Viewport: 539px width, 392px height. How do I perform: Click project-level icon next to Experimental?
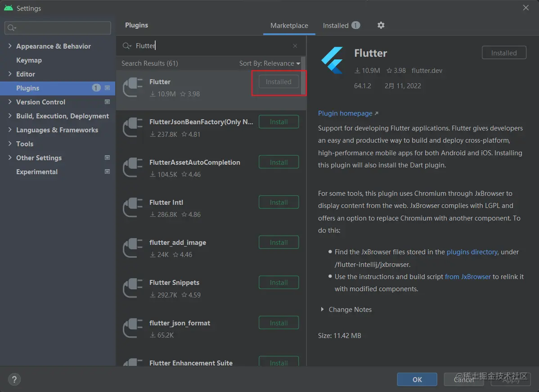coord(107,171)
